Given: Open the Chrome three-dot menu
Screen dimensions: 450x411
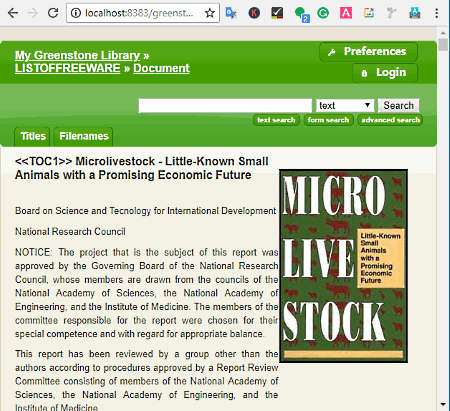Looking at the screenshot, I should [x=437, y=13].
